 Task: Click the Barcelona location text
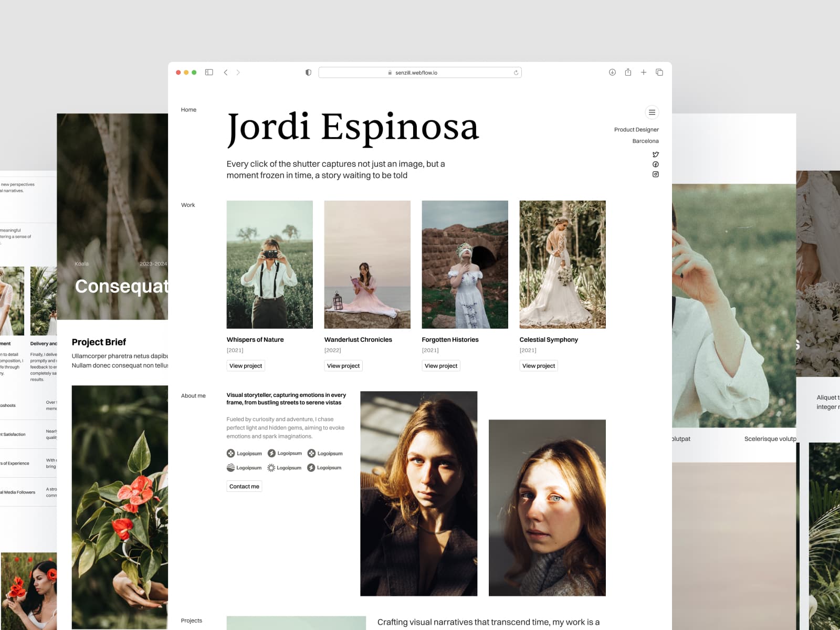[645, 141]
